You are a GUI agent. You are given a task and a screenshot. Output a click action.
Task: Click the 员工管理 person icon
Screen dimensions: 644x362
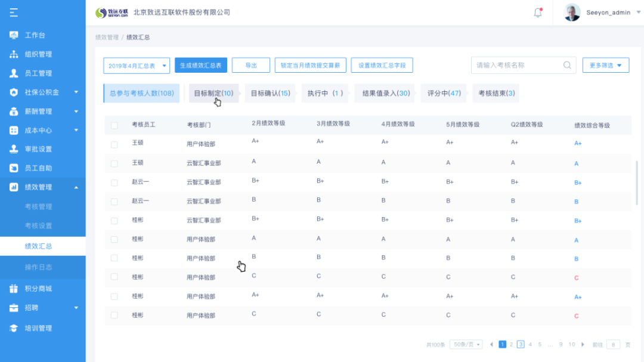click(14, 73)
